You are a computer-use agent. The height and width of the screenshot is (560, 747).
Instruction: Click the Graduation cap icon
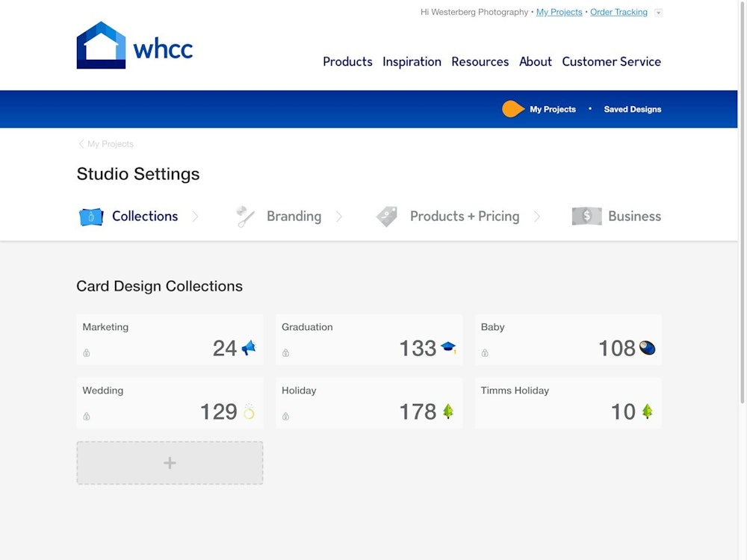[448, 347]
